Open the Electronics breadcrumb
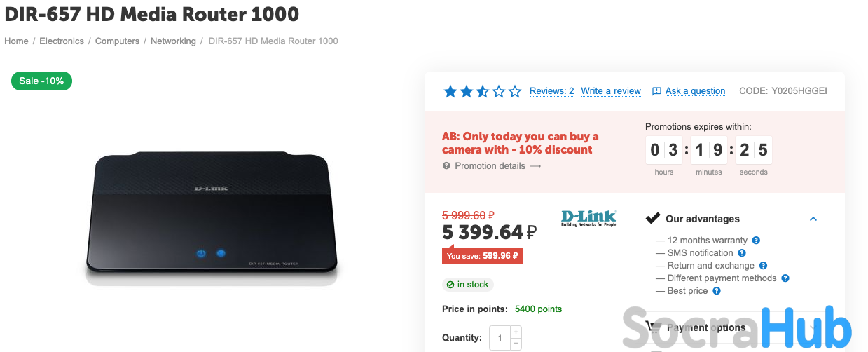This screenshot has width=868, height=352. [x=62, y=41]
